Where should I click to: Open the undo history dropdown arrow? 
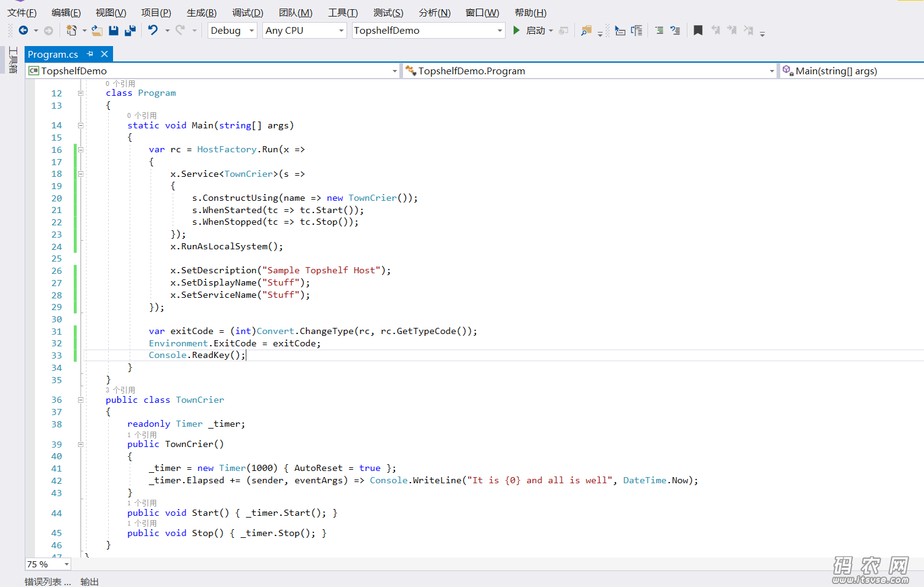167,31
